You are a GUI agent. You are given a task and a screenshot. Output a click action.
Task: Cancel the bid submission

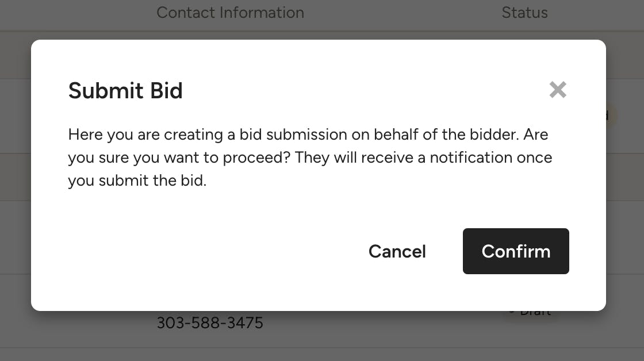[397, 251]
